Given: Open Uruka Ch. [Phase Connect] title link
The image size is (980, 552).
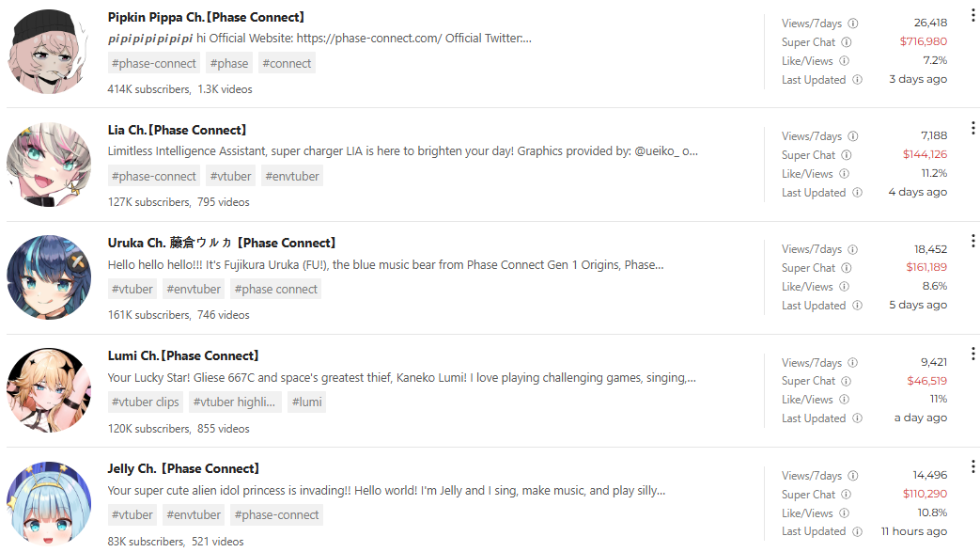Looking at the screenshot, I should (221, 243).
